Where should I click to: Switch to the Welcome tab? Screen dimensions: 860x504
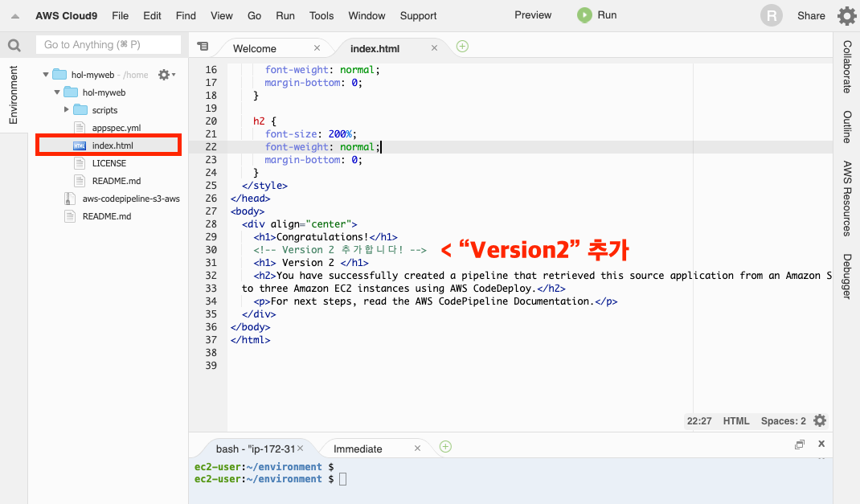point(255,48)
